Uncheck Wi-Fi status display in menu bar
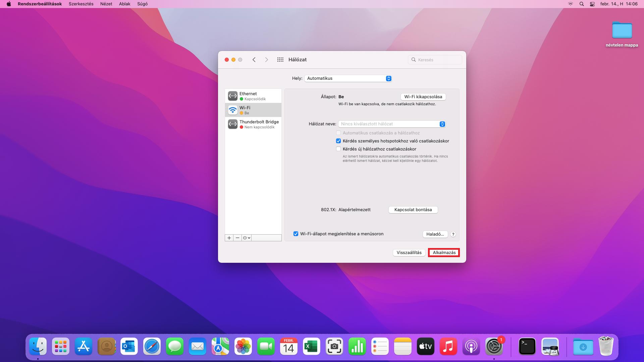 (296, 234)
